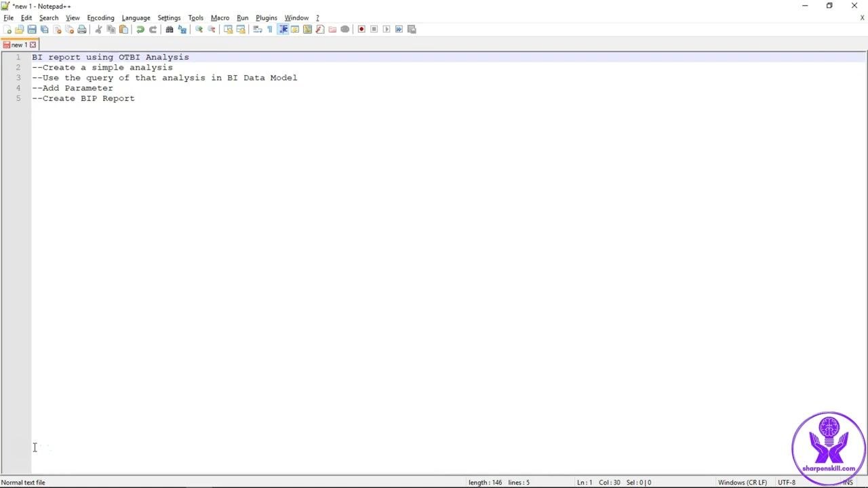Create a new file from the toolbar
This screenshot has width=868, height=488.
click(7, 29)
